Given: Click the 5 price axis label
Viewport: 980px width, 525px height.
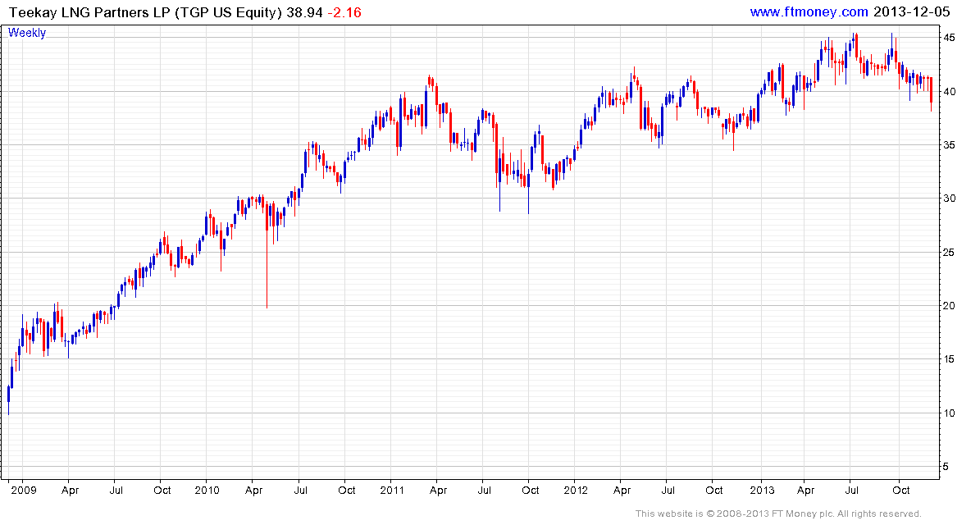Looking at the screenshot, I should [x=946, y=466].
